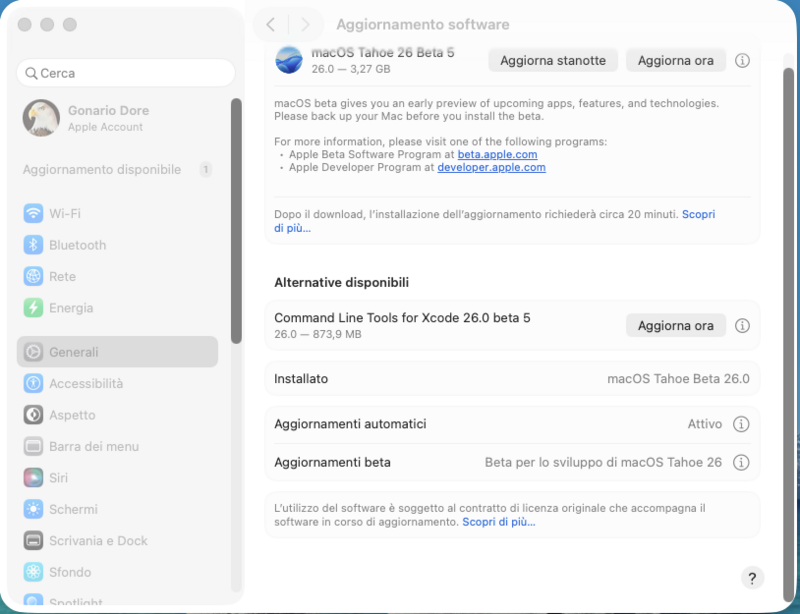Click the Bluetooth icon in sidebar

(33, 245)
